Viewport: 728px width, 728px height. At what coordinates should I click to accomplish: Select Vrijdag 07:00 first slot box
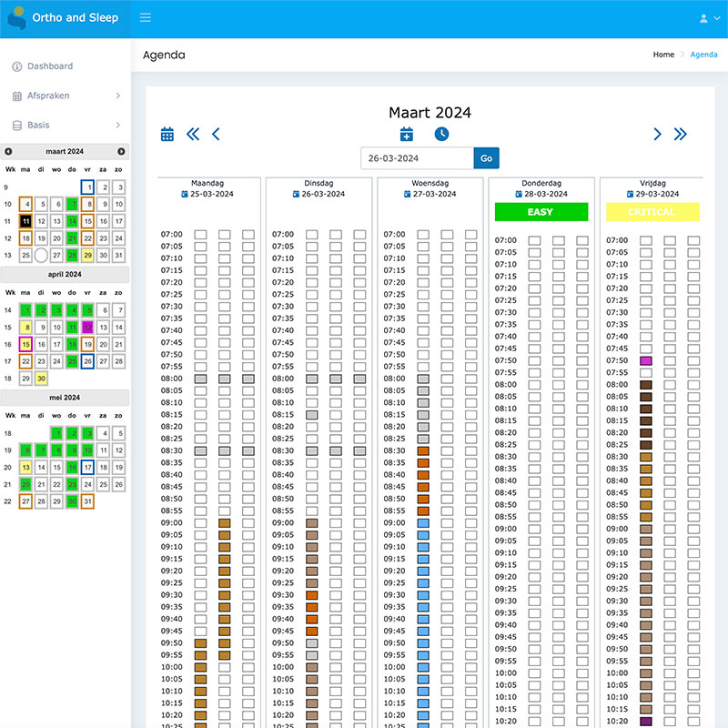pos(646,240)
